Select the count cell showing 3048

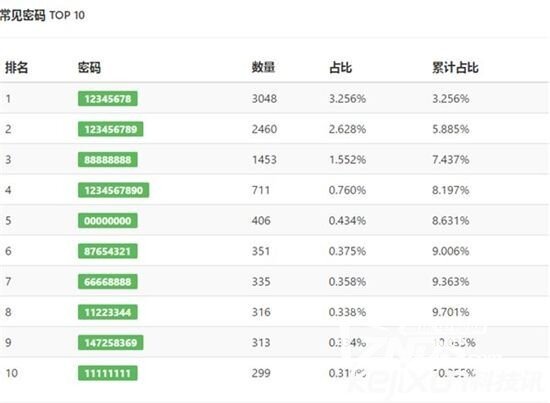tap(264, 99)
